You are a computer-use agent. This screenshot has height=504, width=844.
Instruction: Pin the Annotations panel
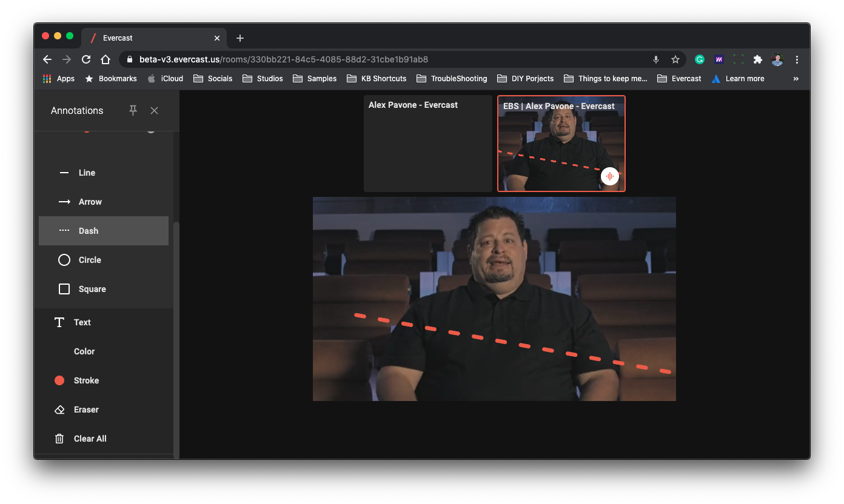(x=133, y=110)
